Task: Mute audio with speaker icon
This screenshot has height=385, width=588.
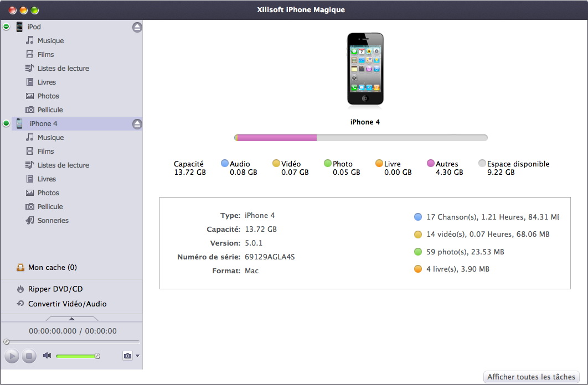Action: pos(47,356)
